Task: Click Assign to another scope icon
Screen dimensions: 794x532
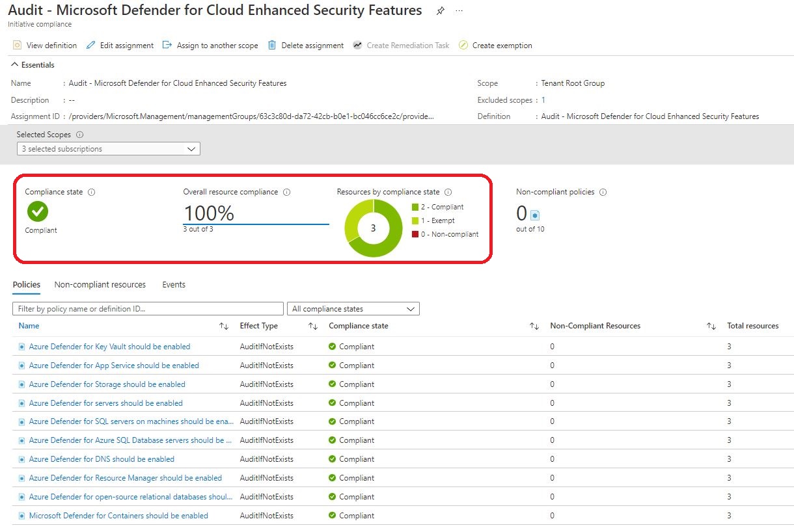Action: pyautogui.click(x=167, y=46)
